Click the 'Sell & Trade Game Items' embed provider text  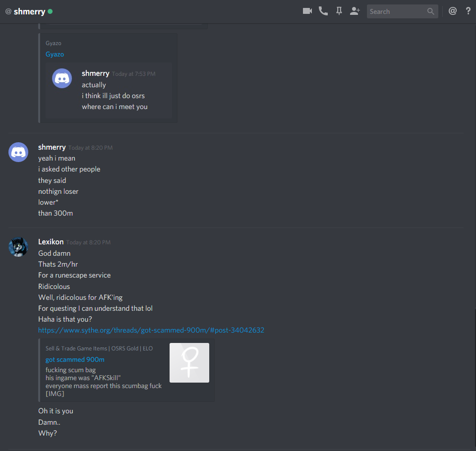pyautogui.click(x=99, y=348)
